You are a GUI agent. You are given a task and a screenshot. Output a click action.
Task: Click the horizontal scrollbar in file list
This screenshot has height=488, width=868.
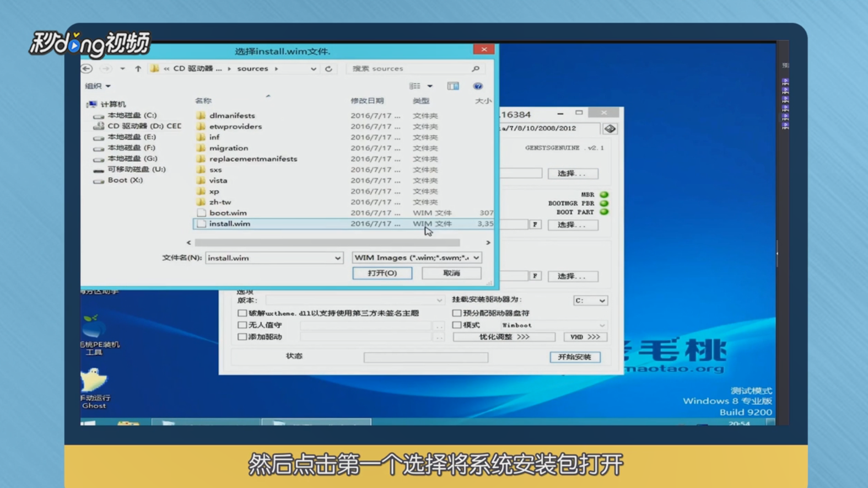click(327, 243)
